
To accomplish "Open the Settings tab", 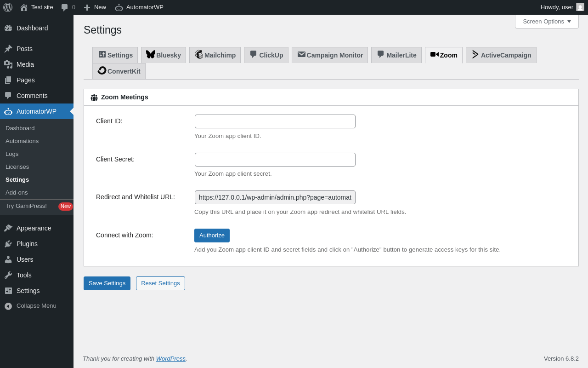I will coord(115,55).
